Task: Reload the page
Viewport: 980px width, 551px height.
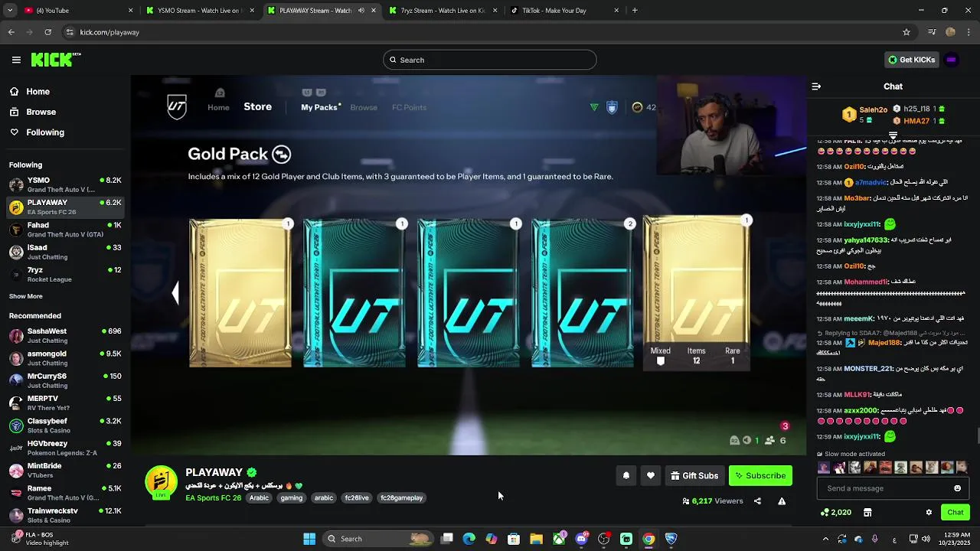Action: [x=47, y=32]
